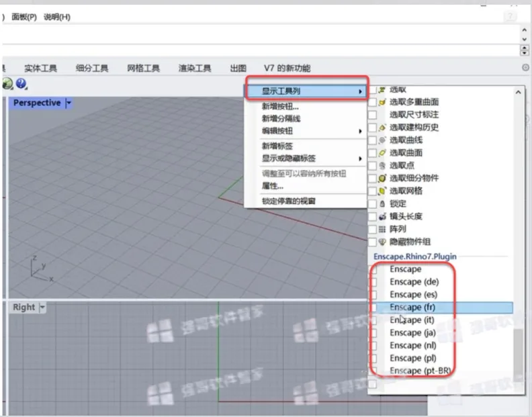Choose 新增按钮... from context menu
The height and width of the screenshot is (417, 532).
280,107
